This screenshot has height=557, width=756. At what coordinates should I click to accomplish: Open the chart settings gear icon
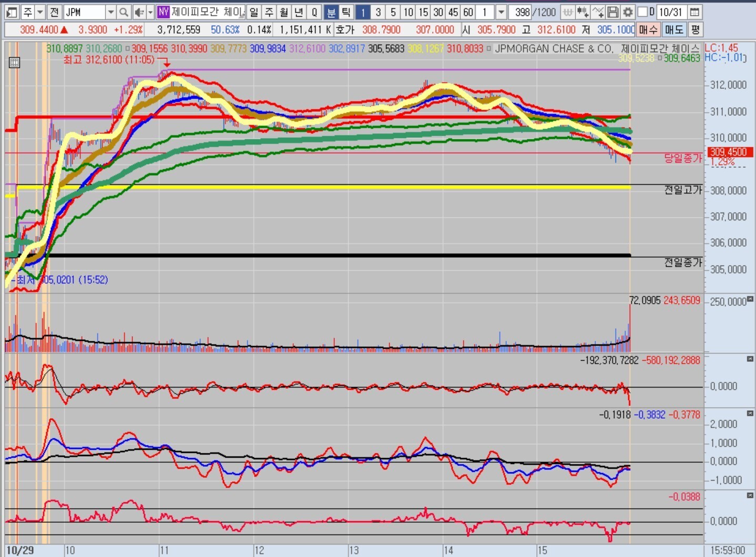pos(628,12)
